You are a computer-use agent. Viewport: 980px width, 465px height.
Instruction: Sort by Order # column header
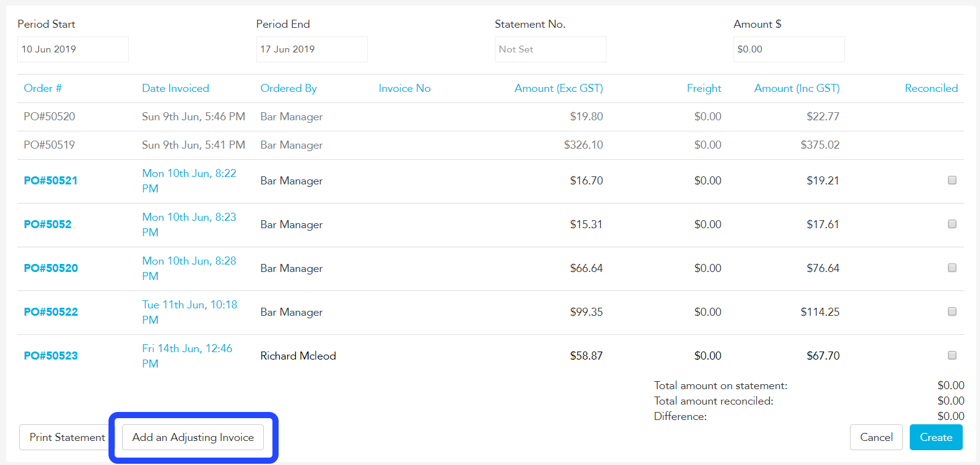(x=43, y=88)
